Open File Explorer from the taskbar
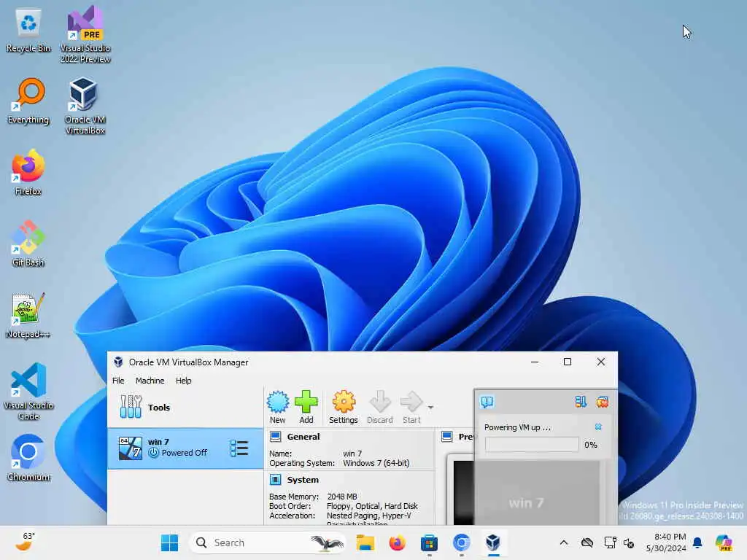Viewport: 747px width, 560px height. 365,542
